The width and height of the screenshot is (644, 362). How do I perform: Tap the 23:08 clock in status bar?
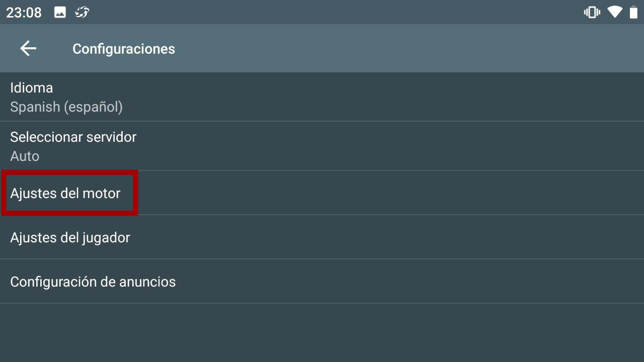pos(24,13)
